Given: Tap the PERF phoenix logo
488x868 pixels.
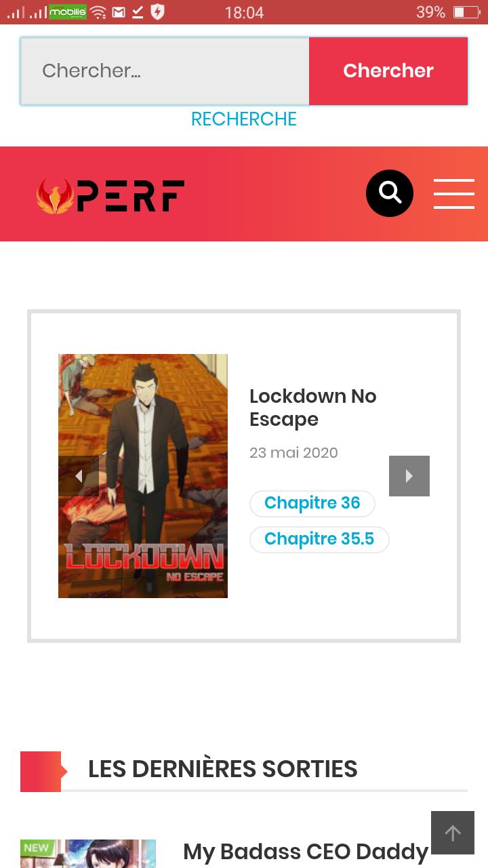Looking at the screenshot, I should point(110,196).
